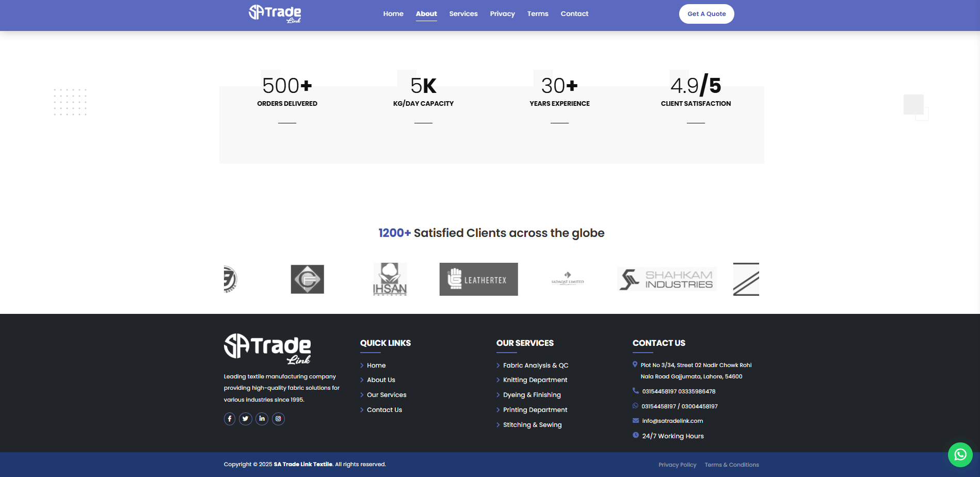
Task: Open the Contact menu item in header
Action: tap(574, 14)
